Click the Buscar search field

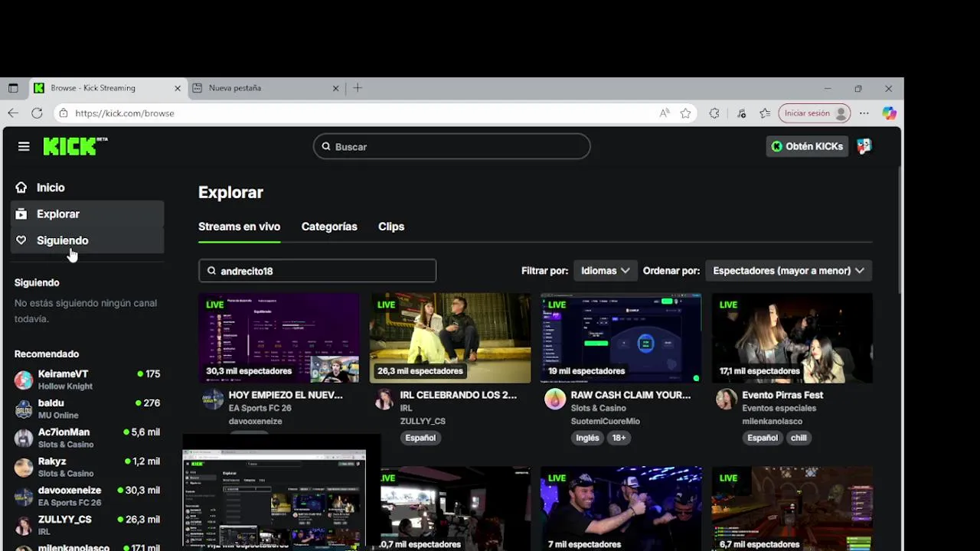pyautogui.click(x=452, y=146)
